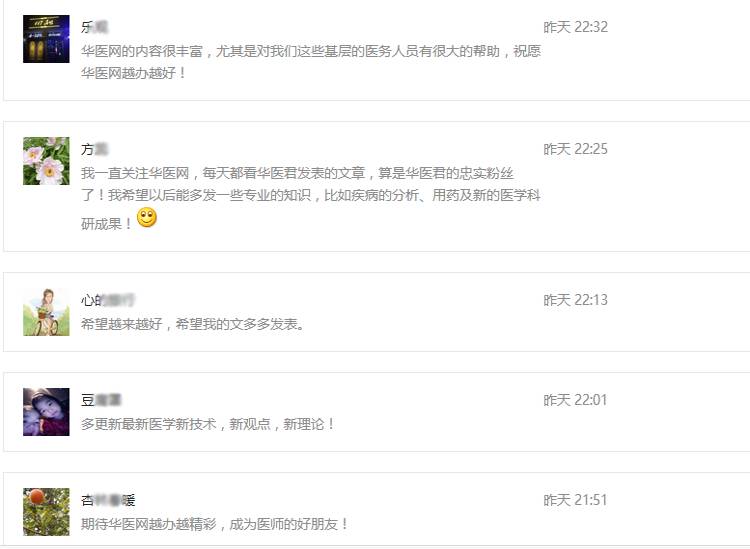Open the orange fruit tree avatar
Viewport: 750px width, 549px height.
46,512
